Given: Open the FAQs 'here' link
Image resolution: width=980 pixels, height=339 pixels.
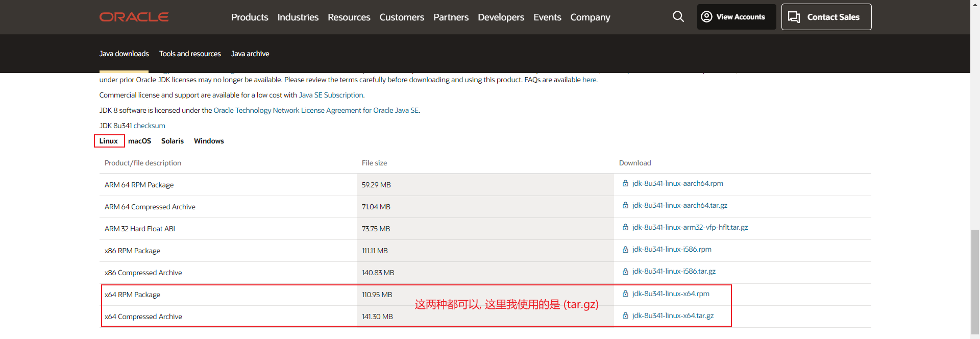Looking at the screenshot, I should click(x=589, y=80).
